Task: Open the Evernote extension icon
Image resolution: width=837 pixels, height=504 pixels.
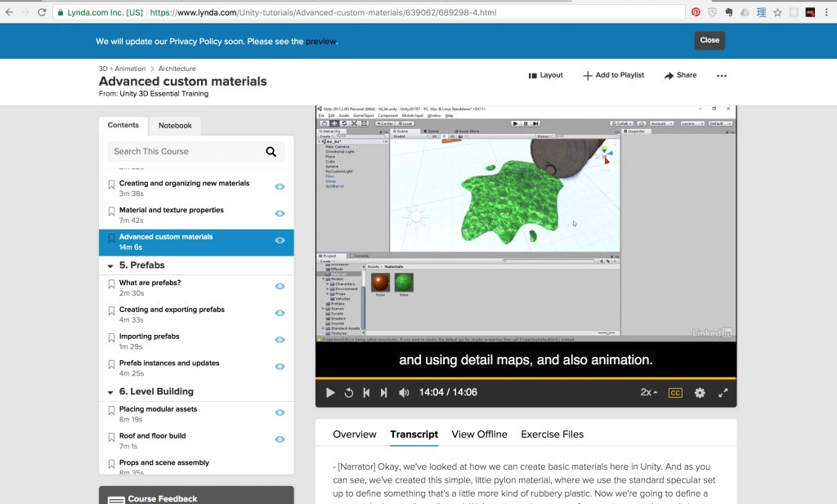Action: 728,12
